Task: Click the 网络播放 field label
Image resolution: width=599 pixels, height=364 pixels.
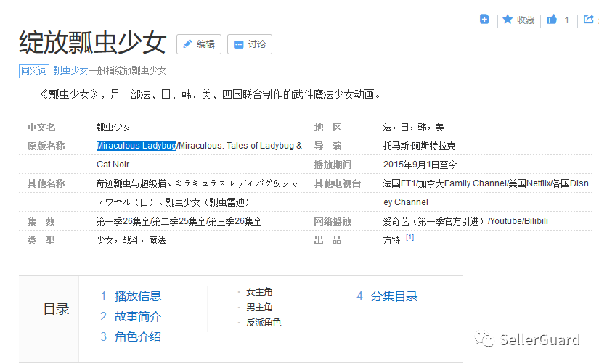Action: (x=333, y=221)
